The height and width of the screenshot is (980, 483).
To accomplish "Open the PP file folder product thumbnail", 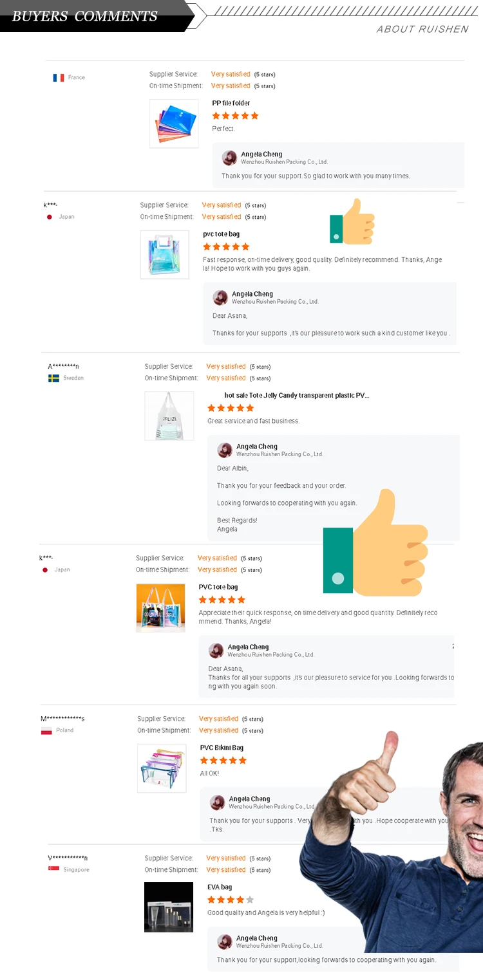I will point(174,124).
